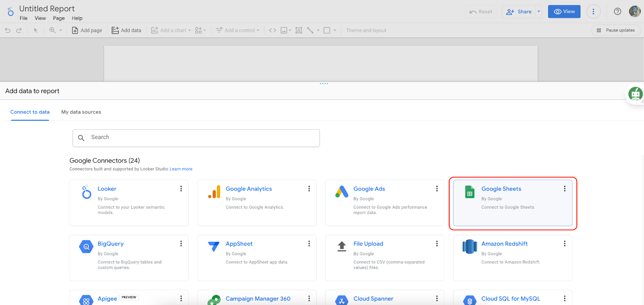Open Campaign Manager 360 card's three-dot menu
Image resolution: width=644 pixels, height=305 pixels.
(x=309, y=299)
